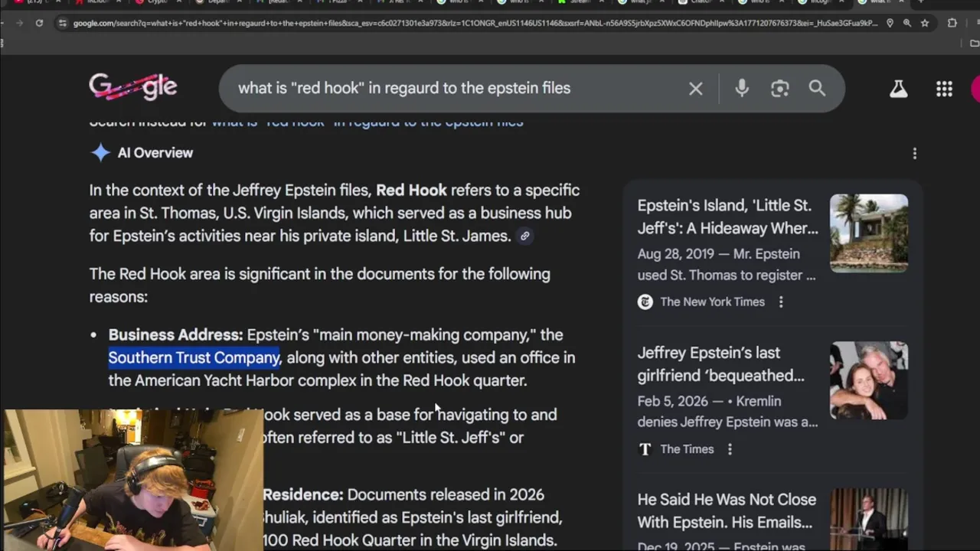Open the Google apps grid
Image resolution: width=980 pixels, height=551 pixels.
944,89
